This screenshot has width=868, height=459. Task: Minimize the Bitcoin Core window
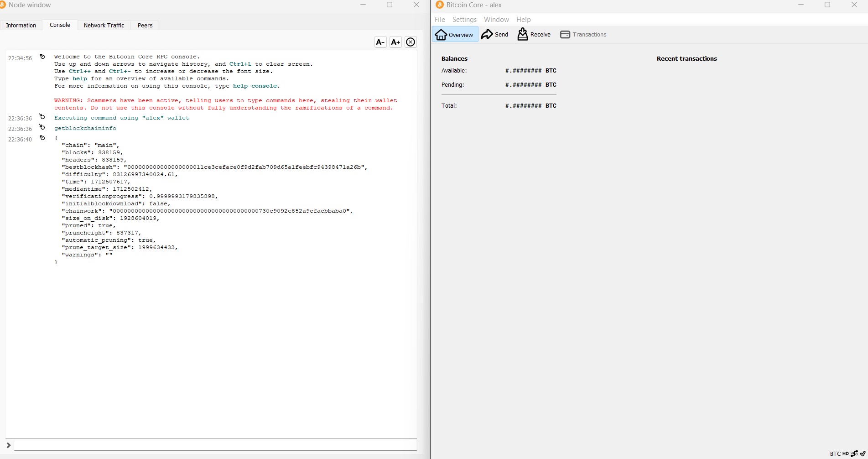(801, 5)
